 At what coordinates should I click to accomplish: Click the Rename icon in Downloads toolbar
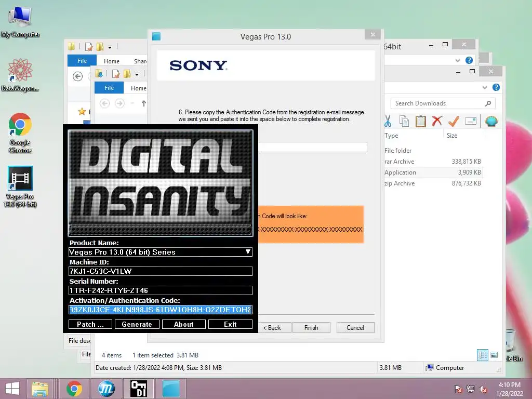(x=471, y=121)
